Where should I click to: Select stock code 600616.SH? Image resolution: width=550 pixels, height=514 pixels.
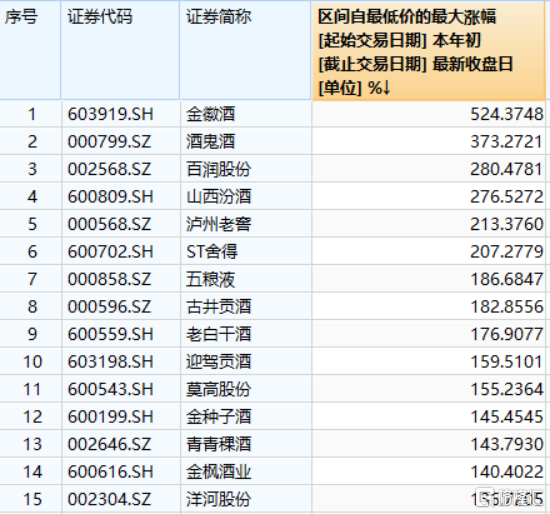(110, 472)
